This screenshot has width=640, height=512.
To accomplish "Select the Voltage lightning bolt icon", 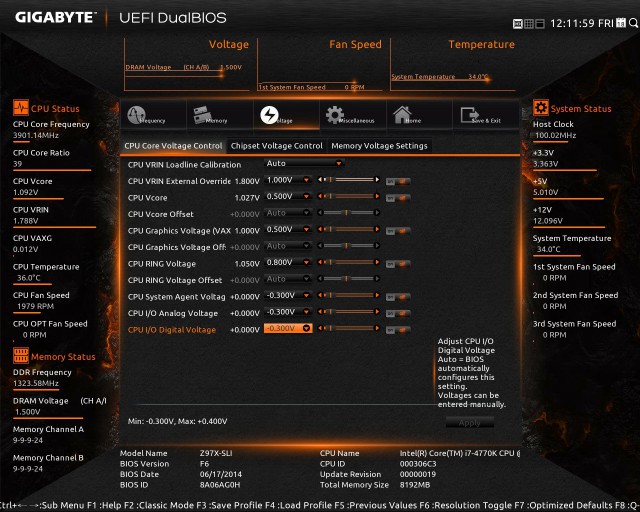I will (x=269, y=115).
